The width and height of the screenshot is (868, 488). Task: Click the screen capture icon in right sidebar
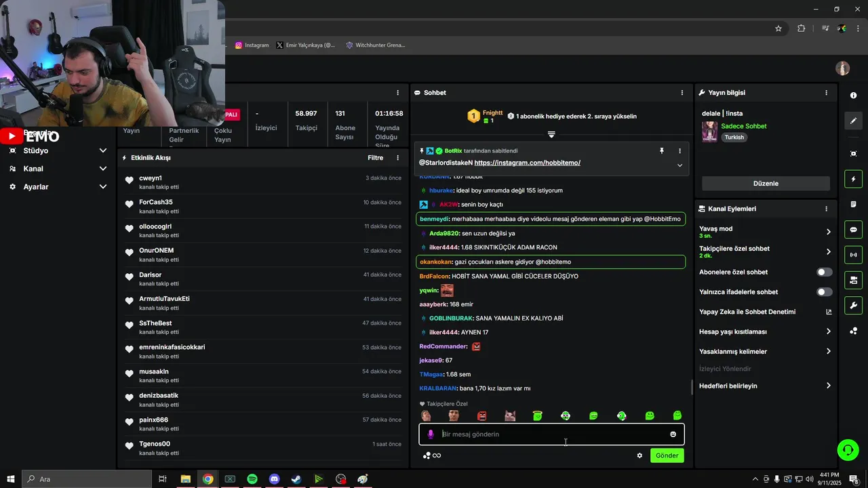[x=853, y=154]
